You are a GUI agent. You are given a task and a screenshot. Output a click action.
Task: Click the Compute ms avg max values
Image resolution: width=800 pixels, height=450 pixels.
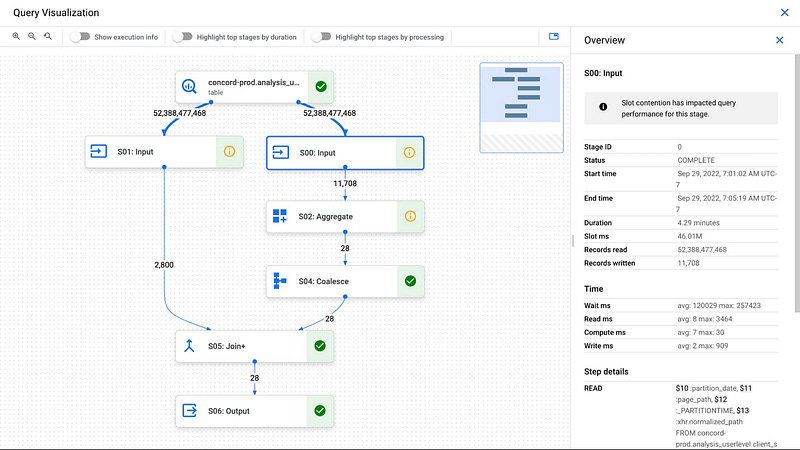701,332
